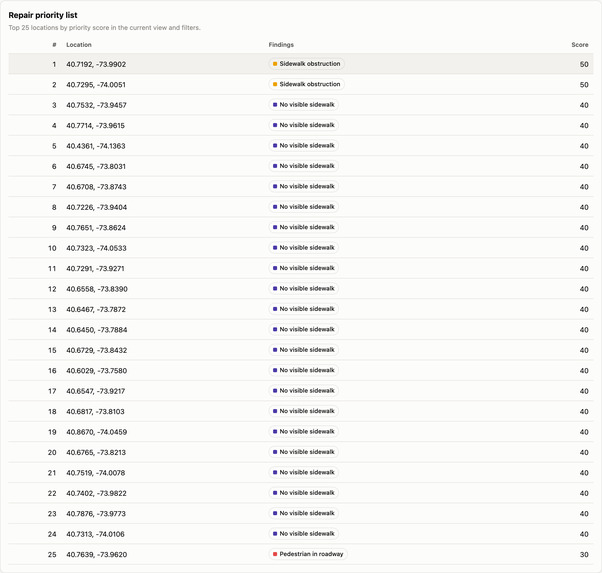This screenshot has width=602, height=573.
Task: Select location 40.4361, -74.1363
Action: pyautogui.click(x=96, y=146)
